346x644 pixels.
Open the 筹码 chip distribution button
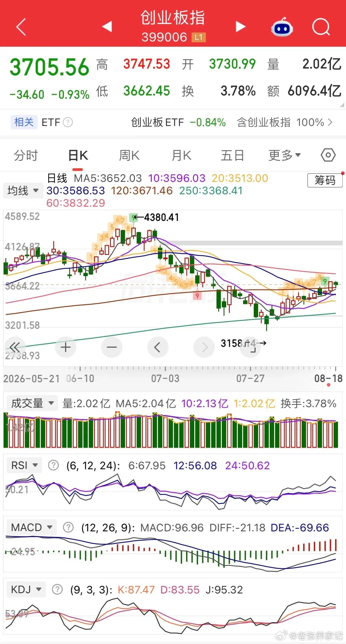click(x=325, y=180)
